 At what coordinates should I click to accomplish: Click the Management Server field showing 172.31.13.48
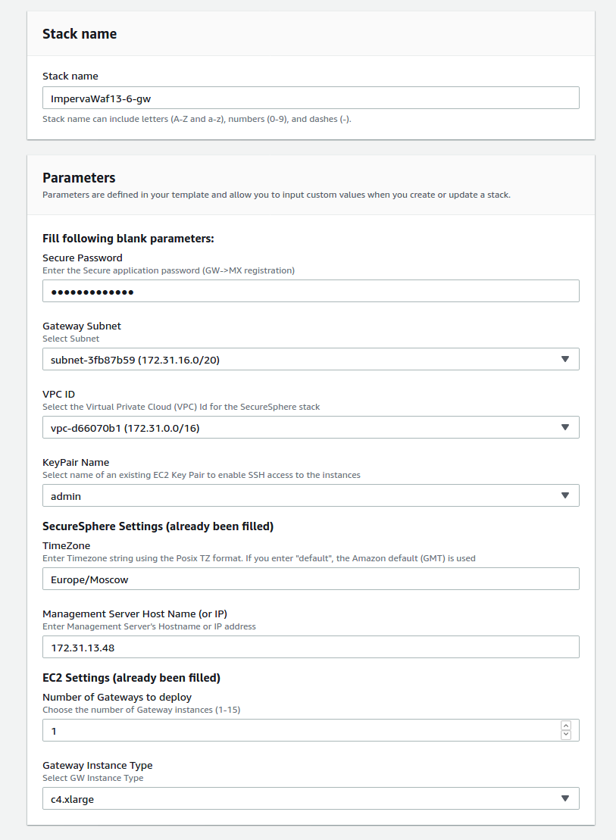pos(311,647)
